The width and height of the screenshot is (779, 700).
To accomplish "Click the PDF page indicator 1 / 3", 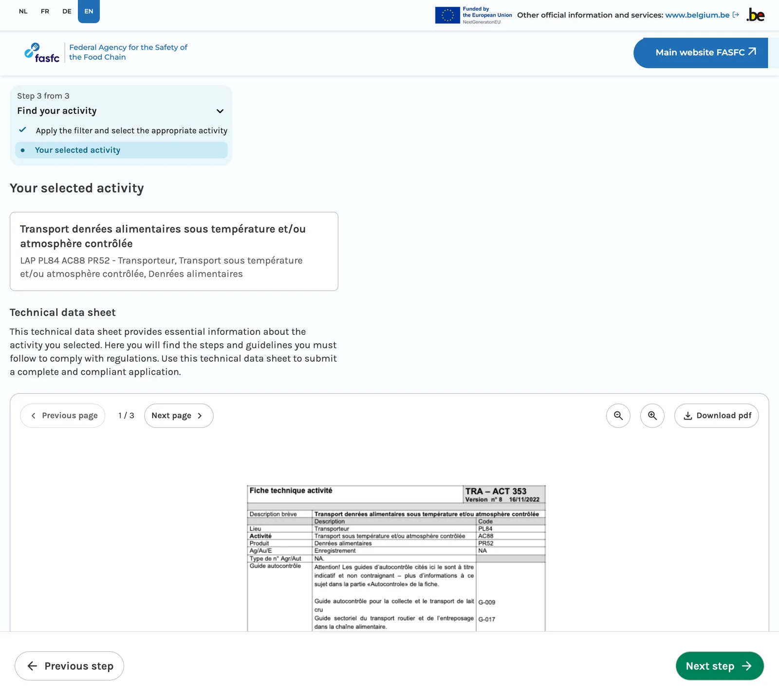I will point(126,415).
